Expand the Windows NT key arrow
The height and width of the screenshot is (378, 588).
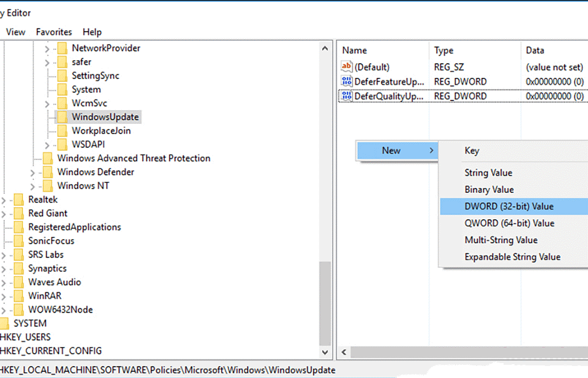33,186
